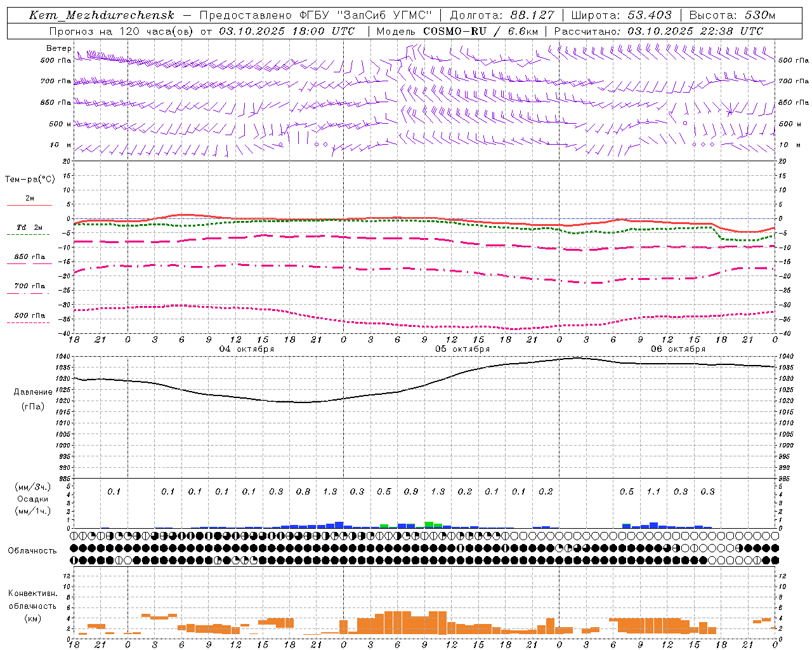Click the 'Ветер' wind panel label
This screenshot has width=812, height=650.
(x=59, y=48)
